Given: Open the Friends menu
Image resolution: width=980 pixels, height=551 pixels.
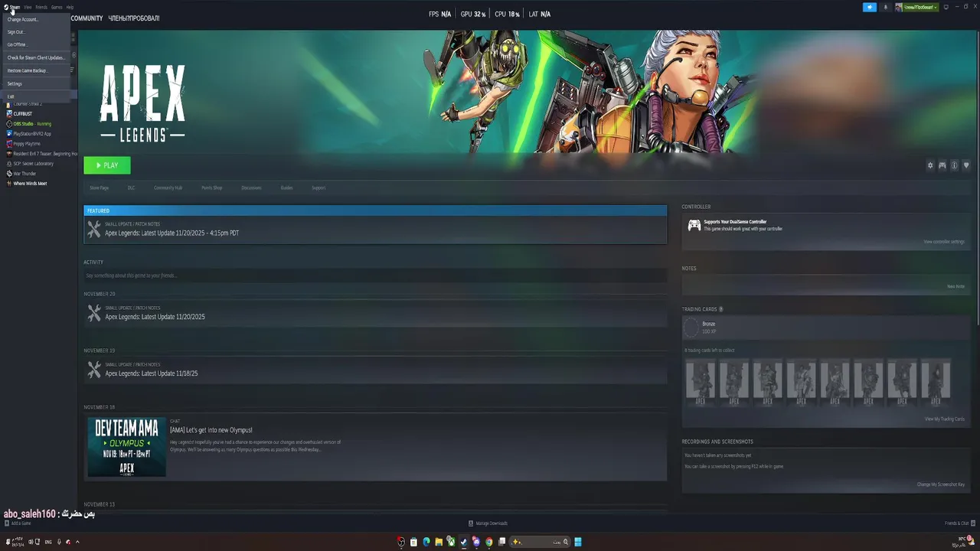Looking at the screenshot, I should coord(41,7).
